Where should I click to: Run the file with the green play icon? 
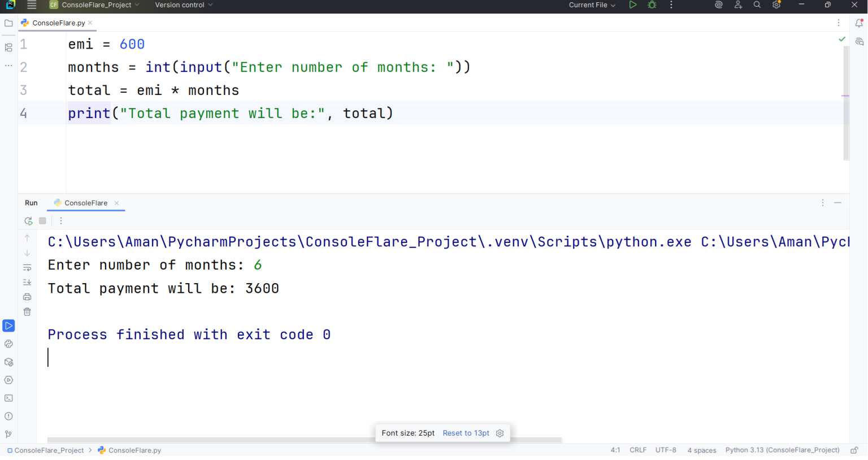point(632,5)
